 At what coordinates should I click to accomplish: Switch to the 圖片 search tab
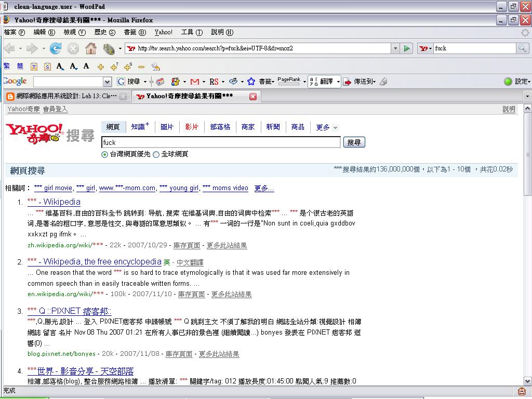coord(167,127)
